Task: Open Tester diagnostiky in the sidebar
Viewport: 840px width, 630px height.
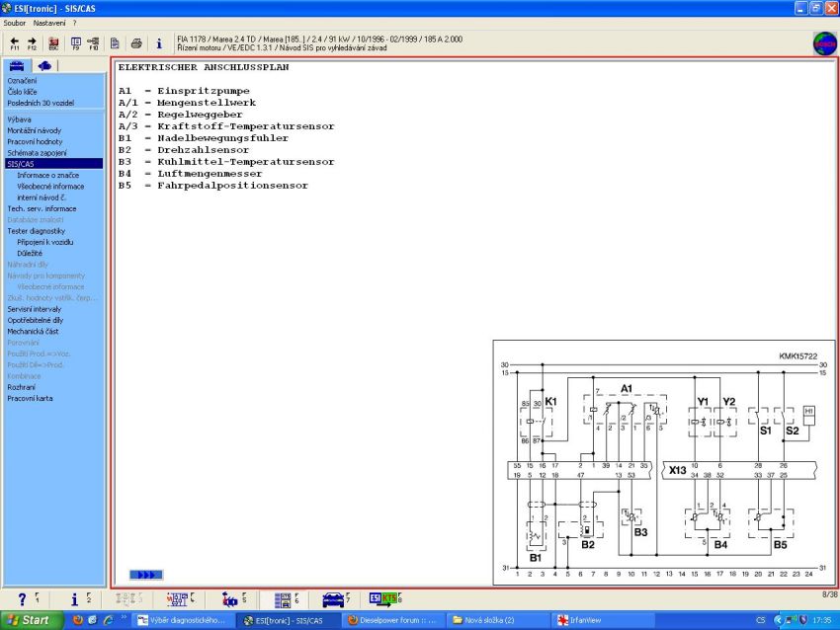Action: [37, 231]
